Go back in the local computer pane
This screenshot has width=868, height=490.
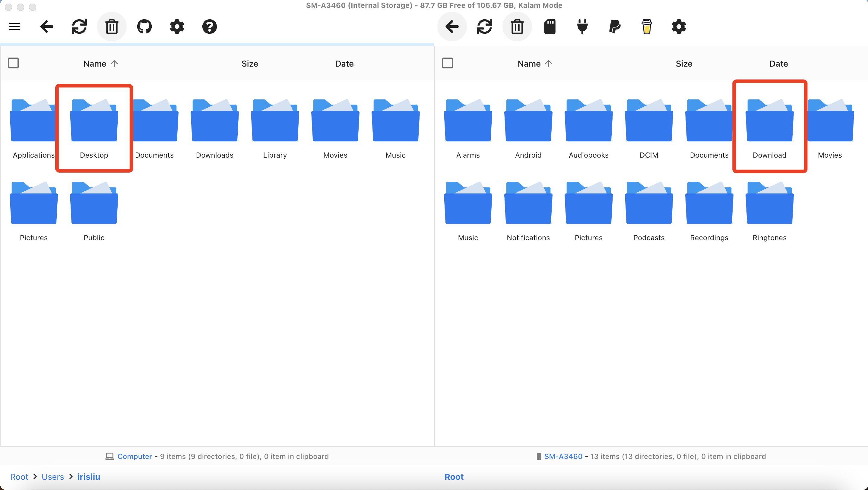(46, 27)
